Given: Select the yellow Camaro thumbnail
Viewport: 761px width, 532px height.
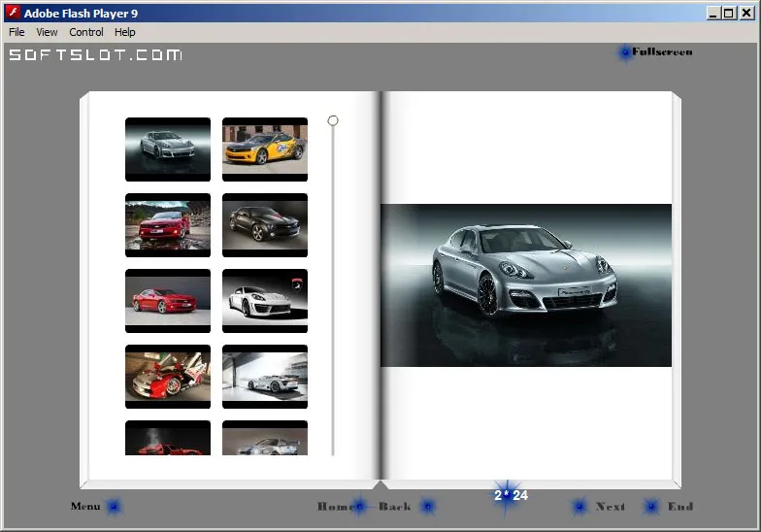Looking at the screenshot, I should pyautogui.click(x=265, y=150).
